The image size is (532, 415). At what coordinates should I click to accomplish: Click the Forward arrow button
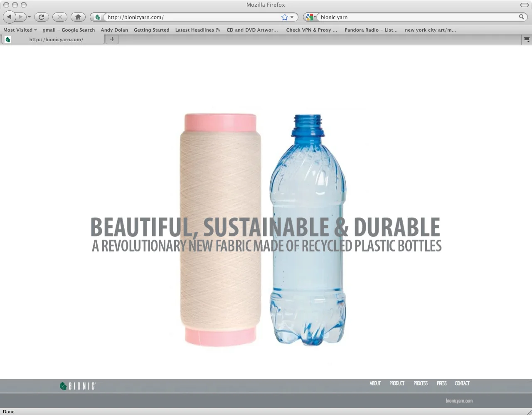coord(21,17)
